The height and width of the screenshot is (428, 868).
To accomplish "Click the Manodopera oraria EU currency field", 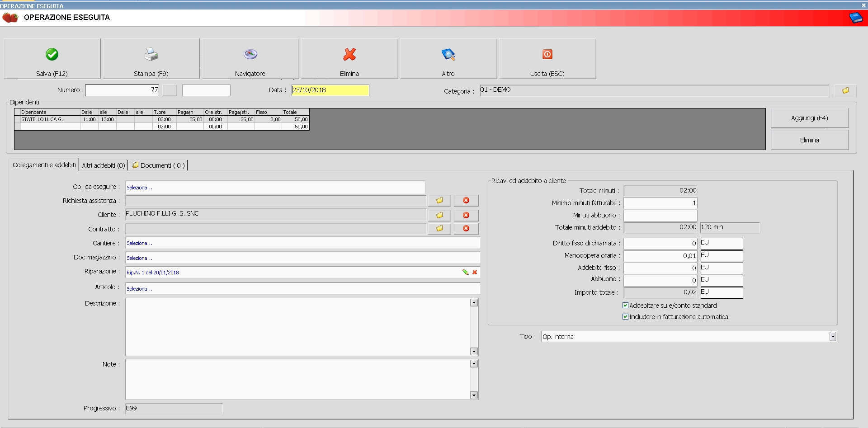I will pyautogui.click(x=722, y=256).
